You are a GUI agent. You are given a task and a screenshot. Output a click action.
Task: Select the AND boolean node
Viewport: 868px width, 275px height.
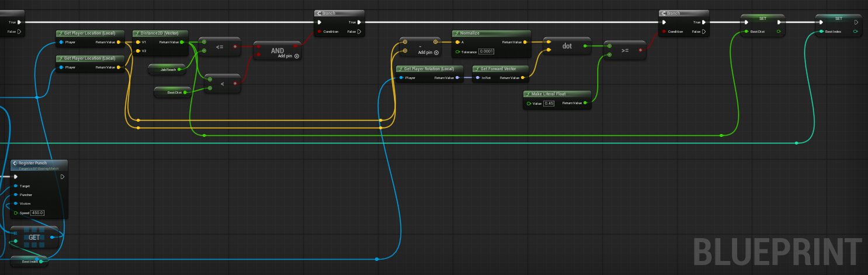277,51
